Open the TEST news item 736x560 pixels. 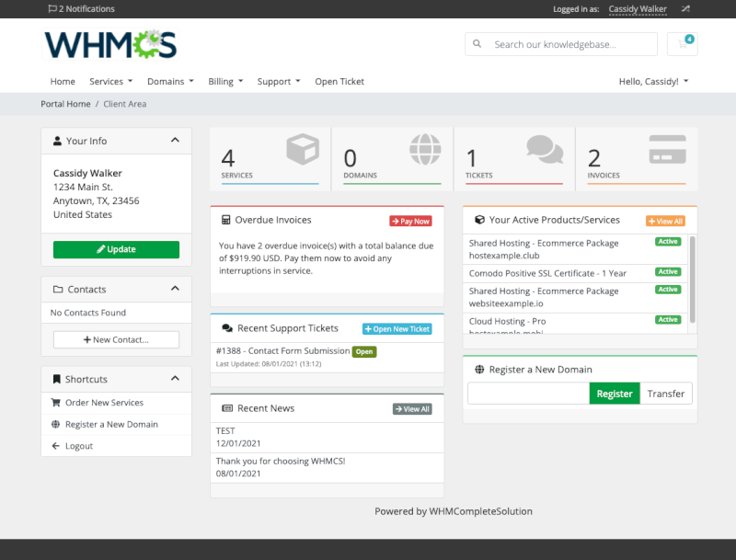pos(328,437)
